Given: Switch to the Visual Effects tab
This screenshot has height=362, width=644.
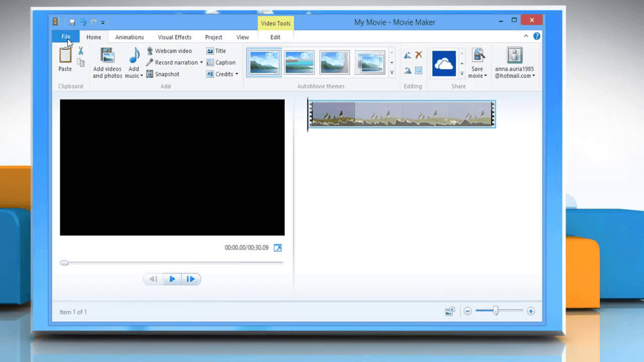Looking at the screenshot, I should click(x=175, y=37).
